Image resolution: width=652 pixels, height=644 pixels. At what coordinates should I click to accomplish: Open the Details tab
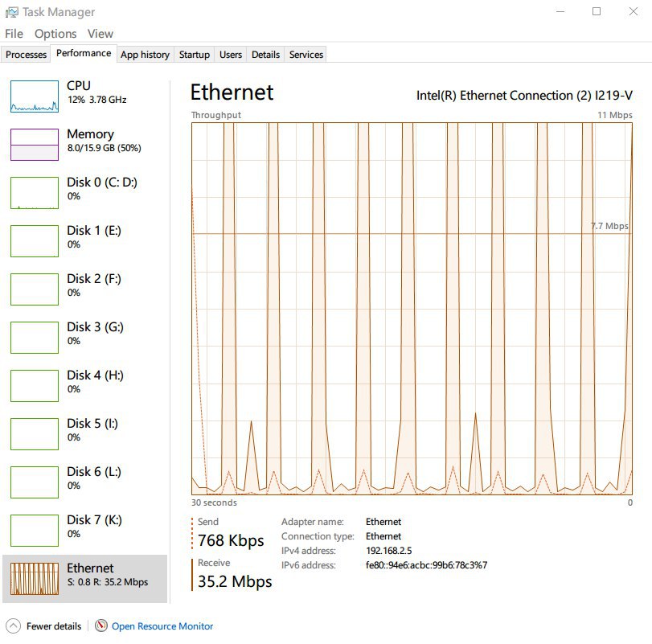point(265,55)
